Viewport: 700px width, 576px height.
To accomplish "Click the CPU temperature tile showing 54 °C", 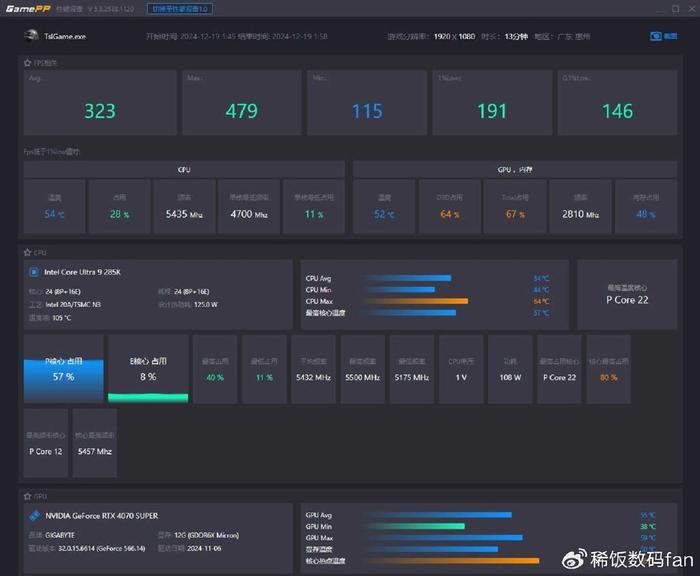I will [54, 206].
